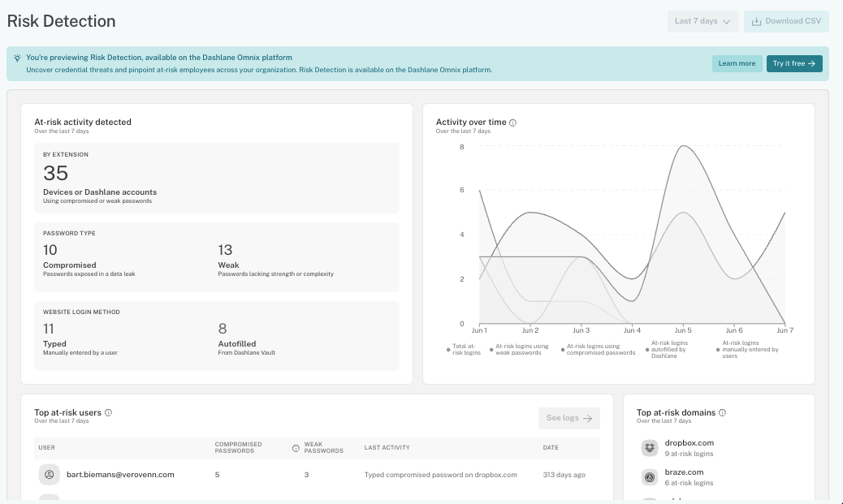Click the 6 at-risk logins text

[x=689, y=483]
